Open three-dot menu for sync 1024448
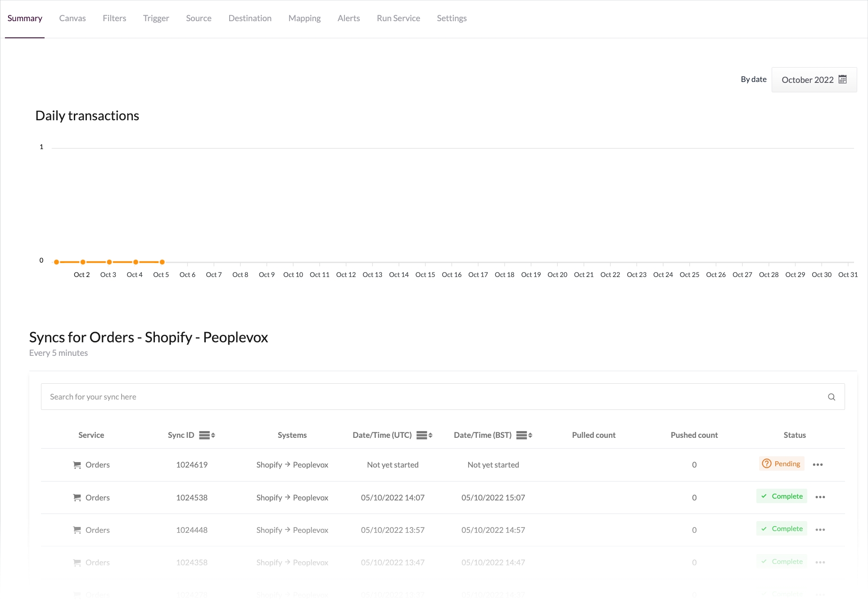868x609 pixels. tap(820, 530)
